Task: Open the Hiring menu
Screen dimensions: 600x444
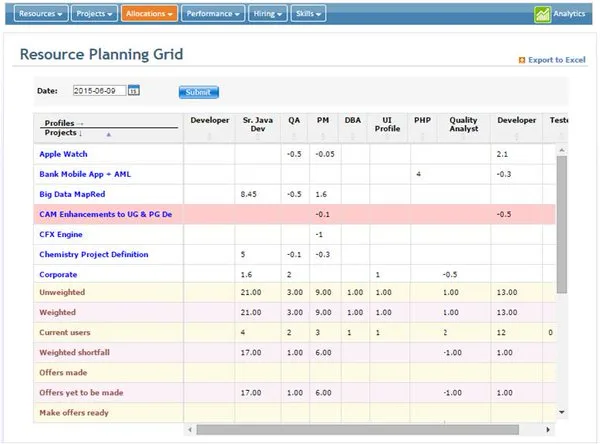Action: pos(267,13)
